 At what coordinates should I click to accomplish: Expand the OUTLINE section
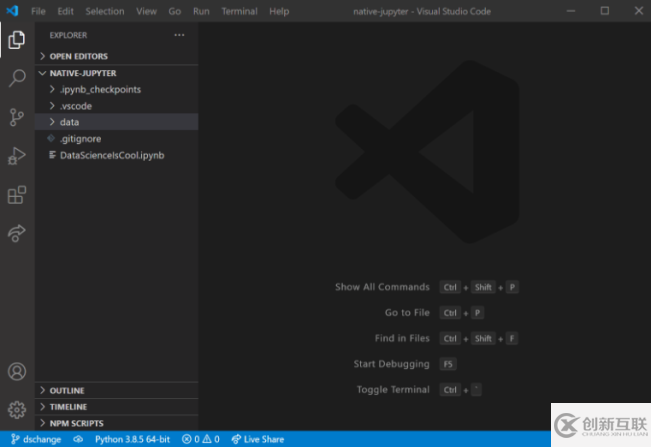(66, 390)
